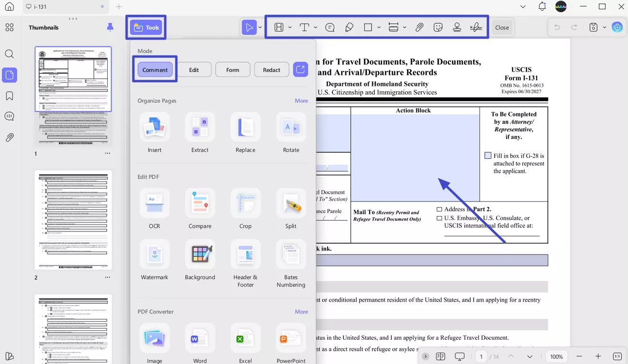Select the Stamp tool

click(457, 27)
